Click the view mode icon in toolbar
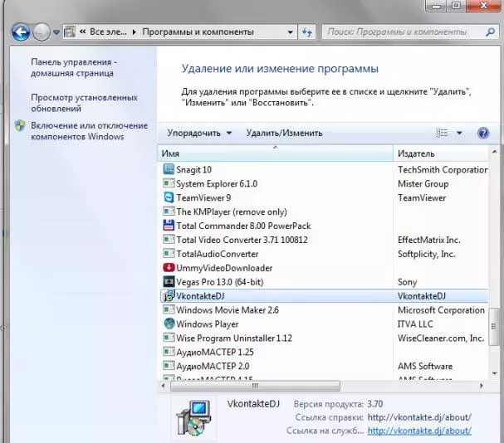The height and width of the screenshot is (443, 504). click(442, 133)
